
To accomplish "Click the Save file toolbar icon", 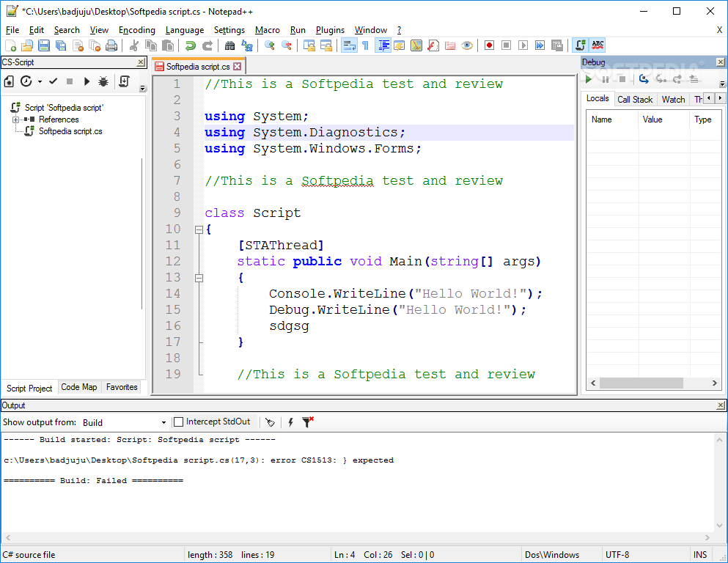I will pyautogui.click(x=44, y=45).
